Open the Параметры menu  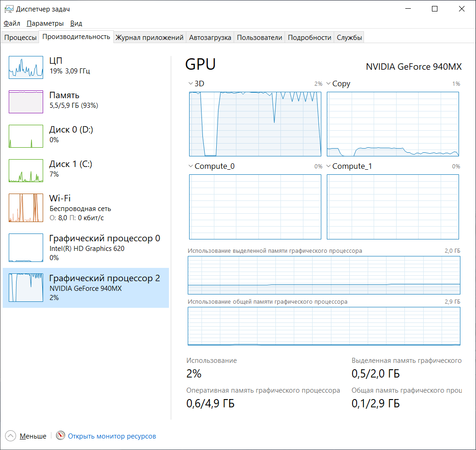click(x=45, y=23)
